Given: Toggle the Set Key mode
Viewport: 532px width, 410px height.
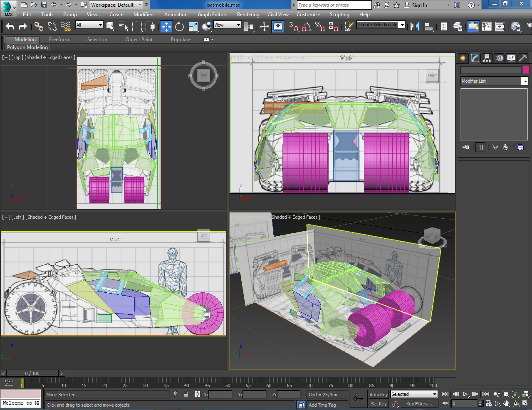Looking at the screenshot, I should pyautogui.click(x=379, y=404).
